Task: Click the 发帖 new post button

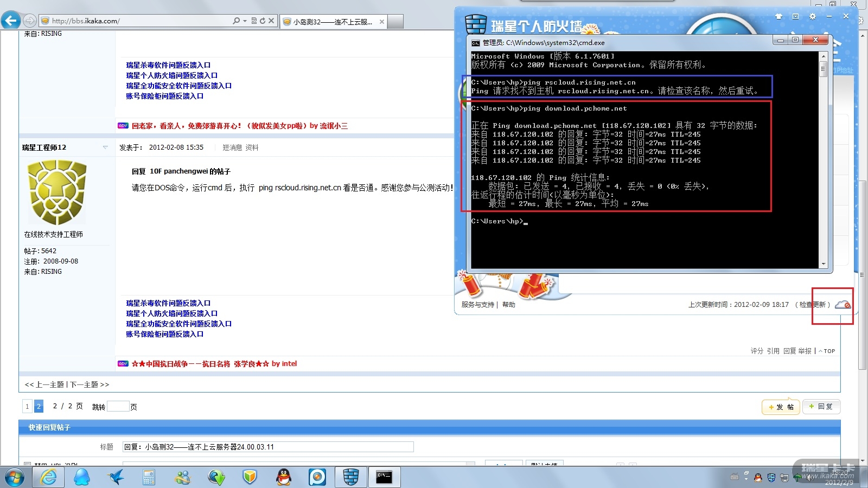Action: tap(781, 407)
